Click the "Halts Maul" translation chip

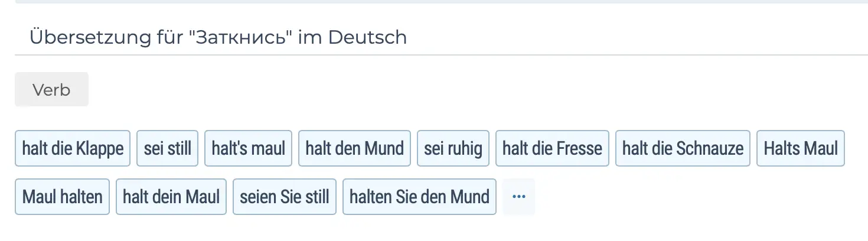coord(801,148)
